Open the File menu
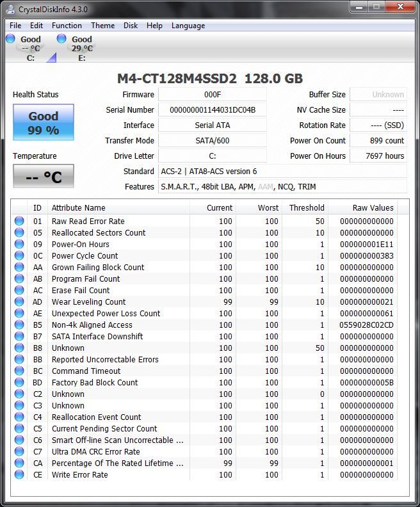The width and height of the screenshot is (420, 507). point(15,26)
